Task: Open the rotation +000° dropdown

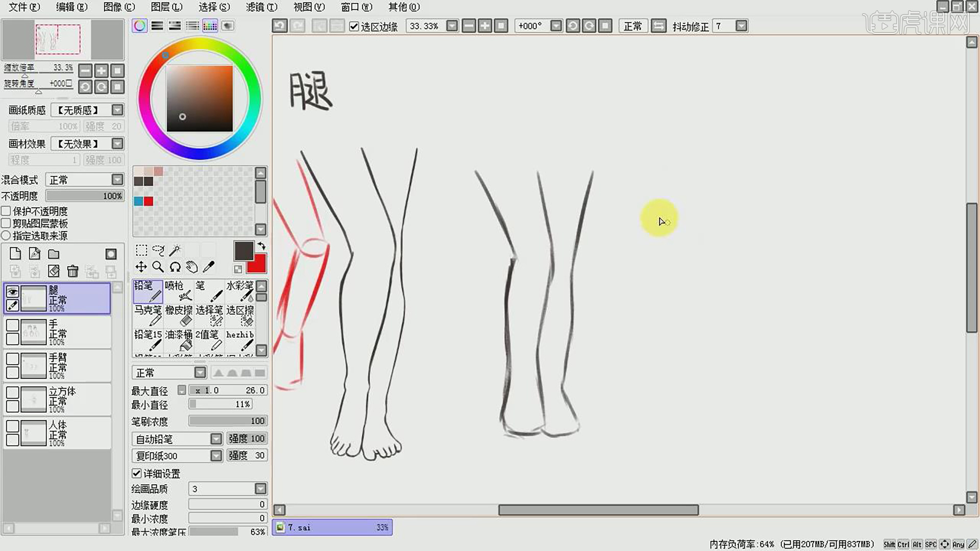Action: coord(556,26)
